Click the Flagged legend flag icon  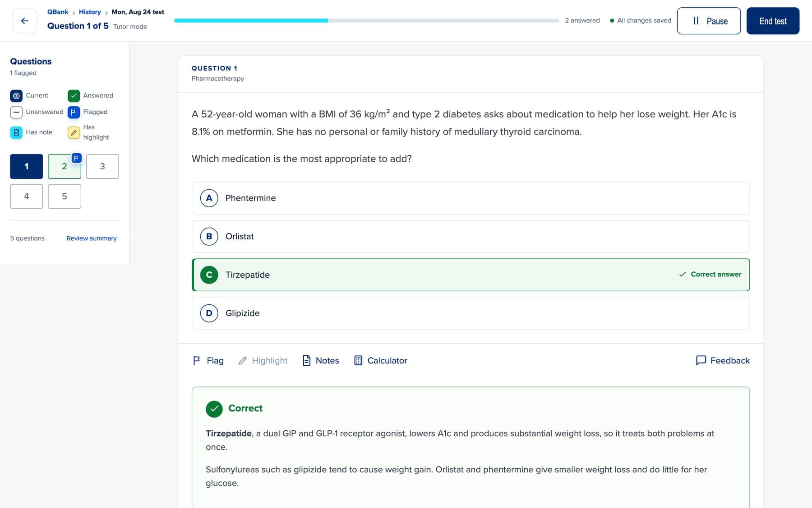[74, 112]
